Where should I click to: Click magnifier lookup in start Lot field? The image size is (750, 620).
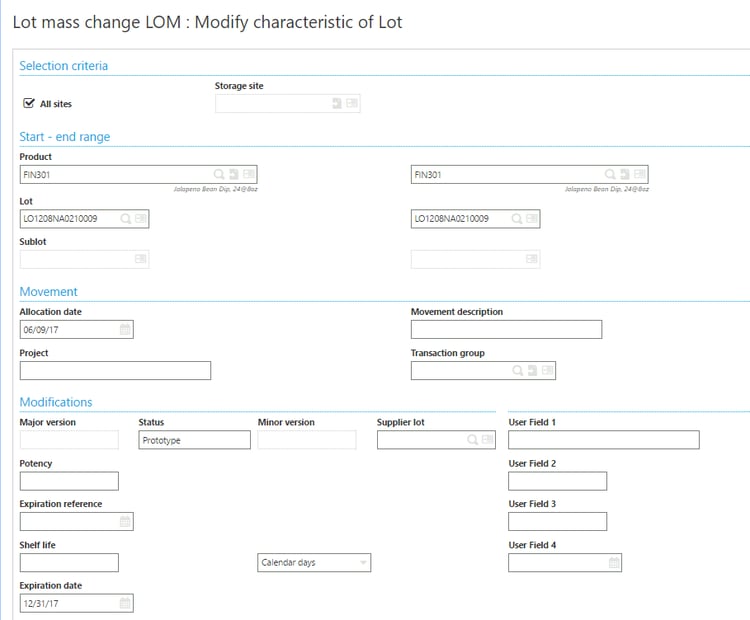(x=126, y=219)
